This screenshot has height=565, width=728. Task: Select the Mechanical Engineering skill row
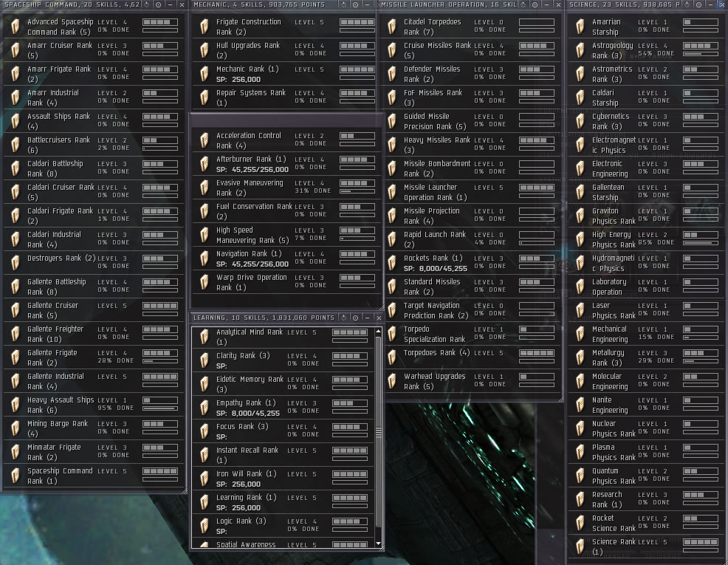click(x=647, y=334)
